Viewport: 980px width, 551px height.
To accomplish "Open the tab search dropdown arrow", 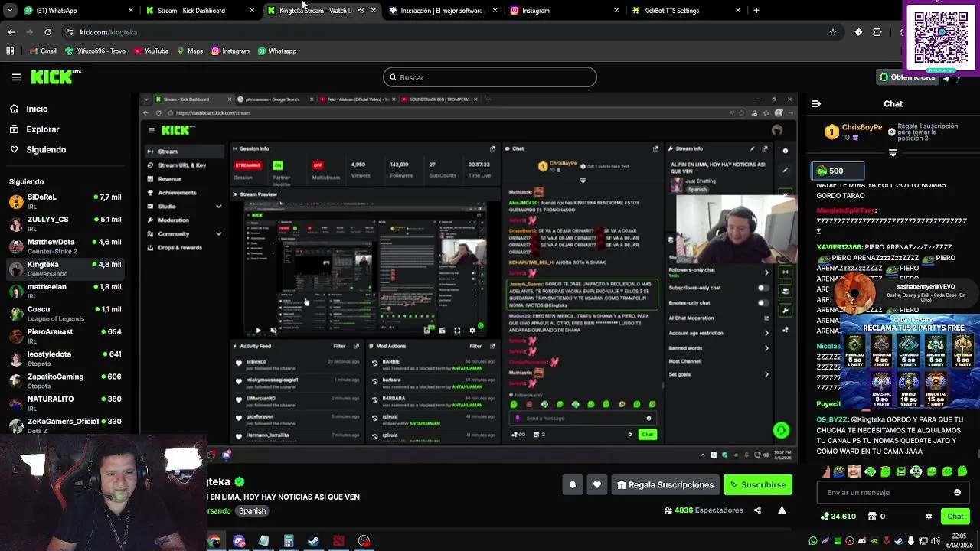I will point(11,11).
